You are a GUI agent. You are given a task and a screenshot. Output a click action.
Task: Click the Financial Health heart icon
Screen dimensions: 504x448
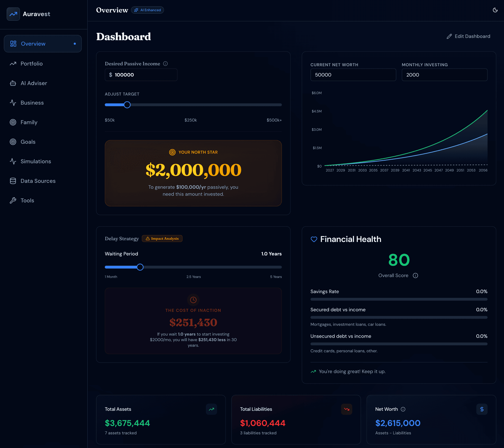pos(314,239)
